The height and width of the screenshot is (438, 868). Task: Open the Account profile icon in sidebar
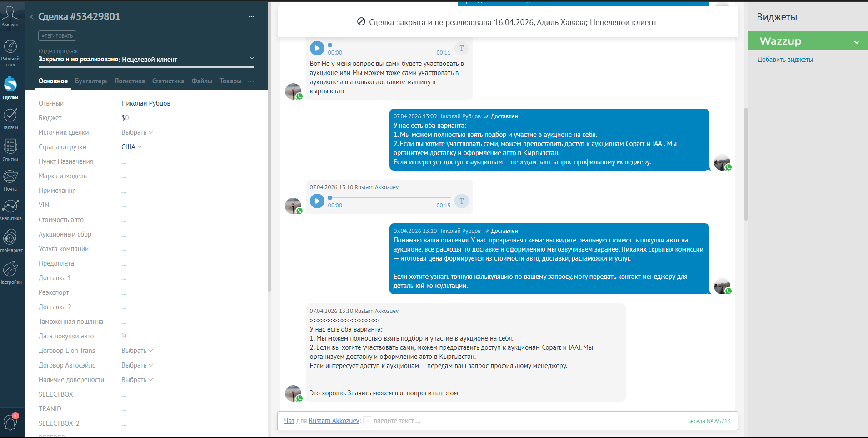[x=10, y=16]
